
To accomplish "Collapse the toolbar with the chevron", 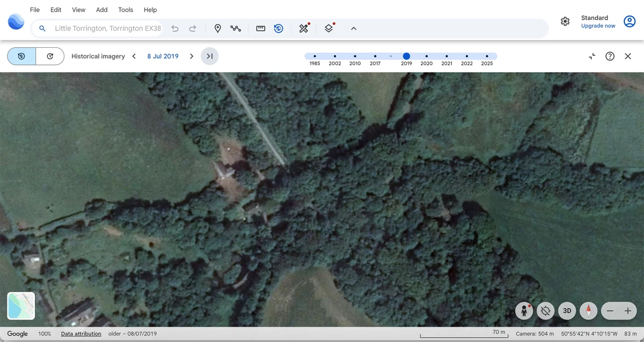I will (354, 28).
